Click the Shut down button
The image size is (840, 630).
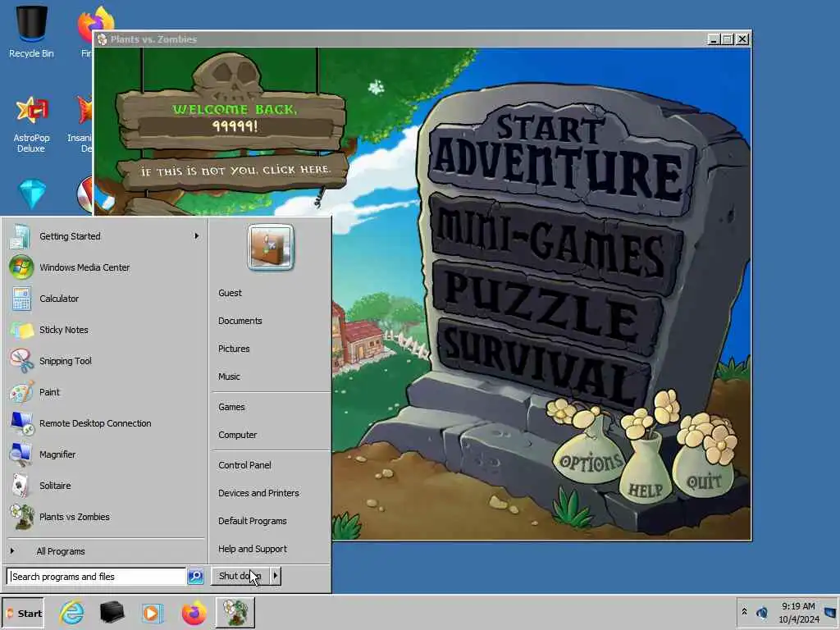click(x=240, y=576)
